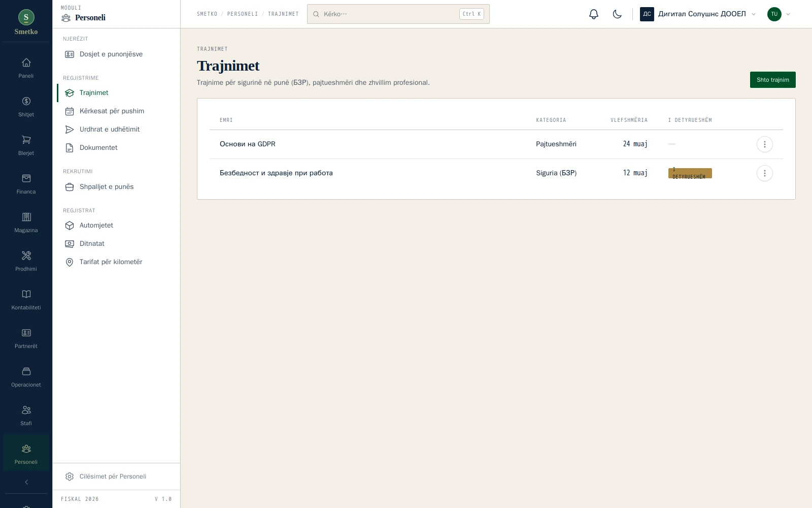Click the I DETYRUESHËM badge
This screenshot has height=508, width=812.
pyautogui.click(x=690, y=173)
